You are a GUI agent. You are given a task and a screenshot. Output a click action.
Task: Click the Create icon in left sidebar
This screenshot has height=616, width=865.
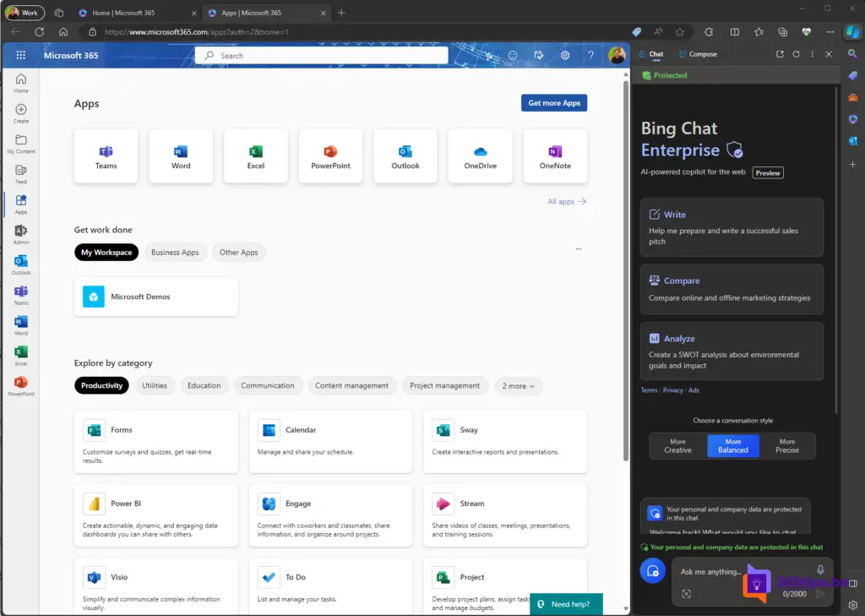[21, 110]
